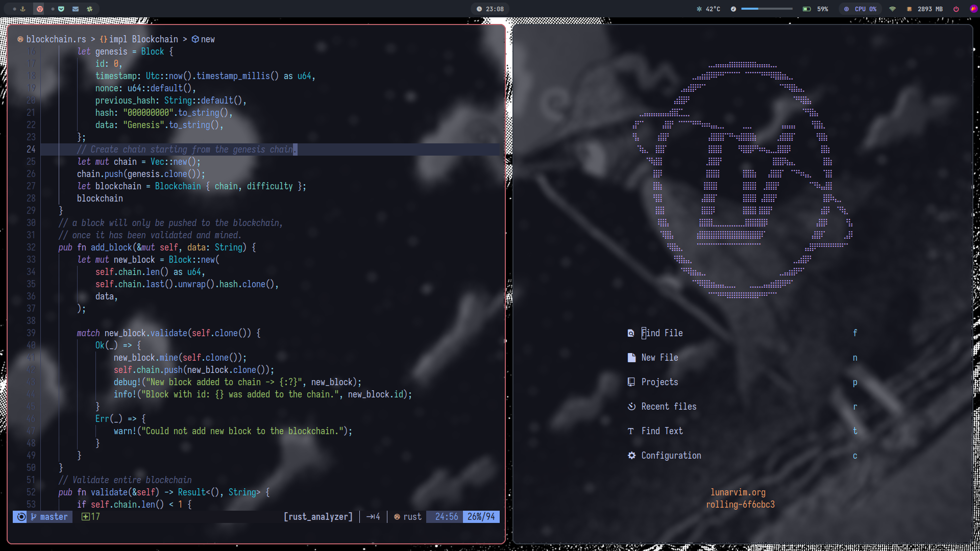980x551 pixels.
Task: Open the Slack workspace icon
Action: pos(90,9)
